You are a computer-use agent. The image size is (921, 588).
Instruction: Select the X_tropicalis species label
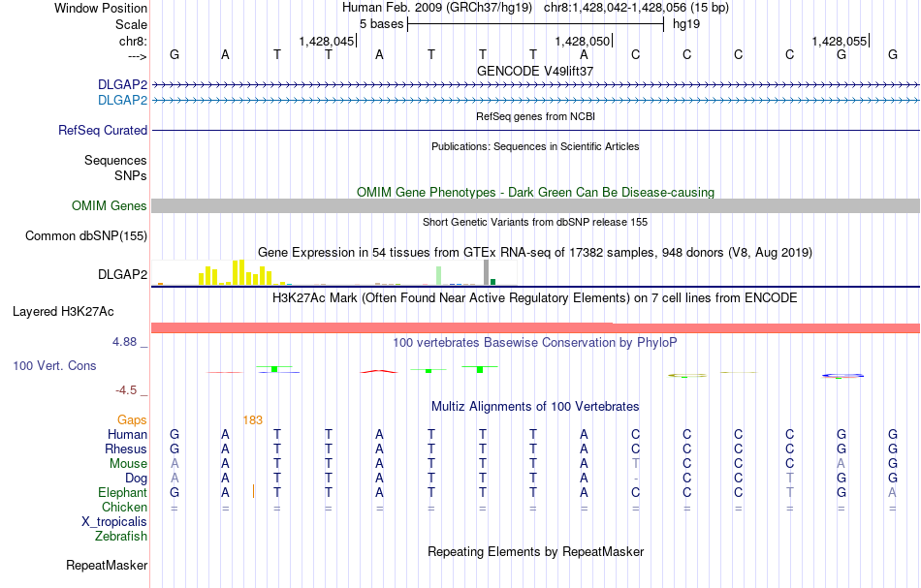pos(114,522)
